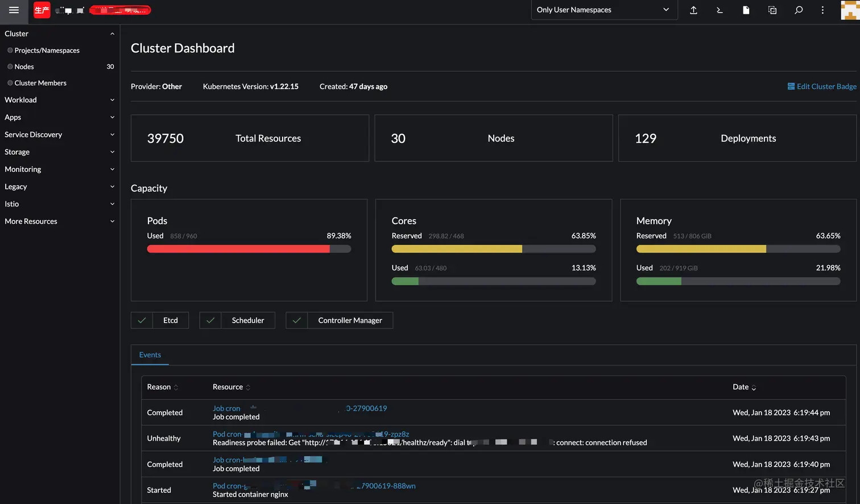Expand the Istio section chevron
This screenshot has width=860, height=504.
(112, 204)
